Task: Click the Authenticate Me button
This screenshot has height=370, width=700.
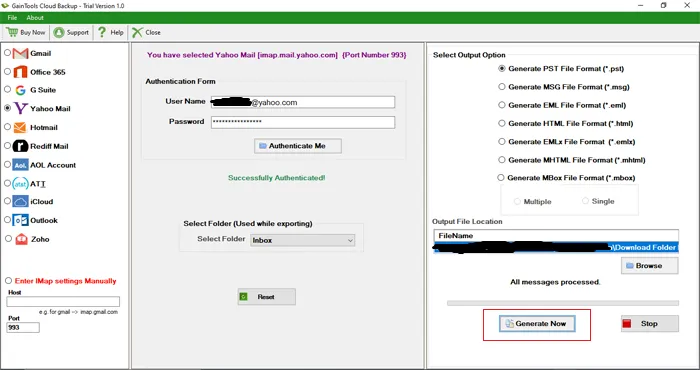Action: tap(298, 146)
